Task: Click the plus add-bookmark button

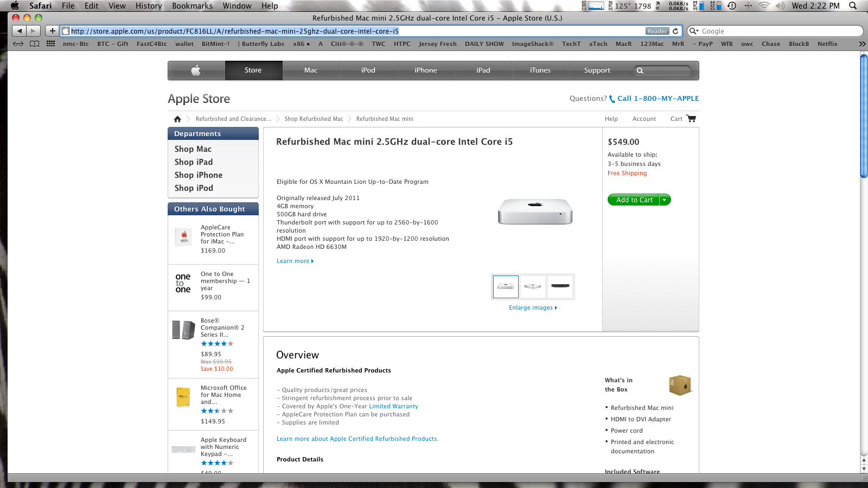Action: click(x=52, y=31)
